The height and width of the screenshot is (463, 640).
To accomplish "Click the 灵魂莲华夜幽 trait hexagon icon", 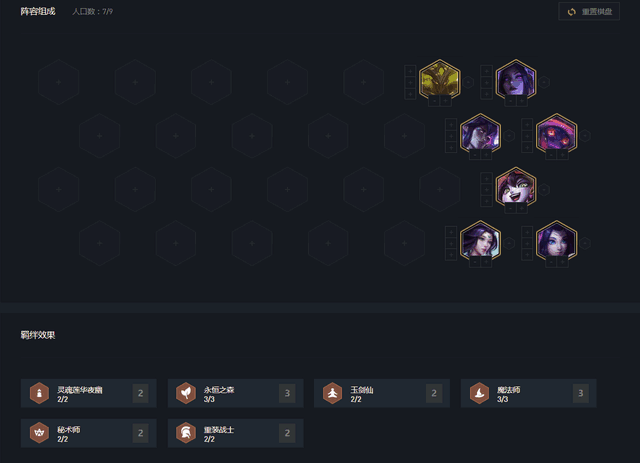I will point(39,393).
